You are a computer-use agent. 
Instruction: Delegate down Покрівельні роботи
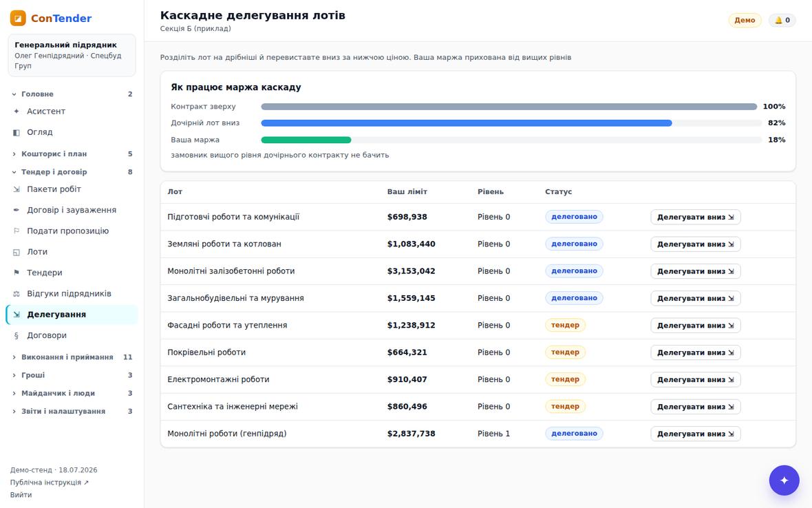[696, 352]
